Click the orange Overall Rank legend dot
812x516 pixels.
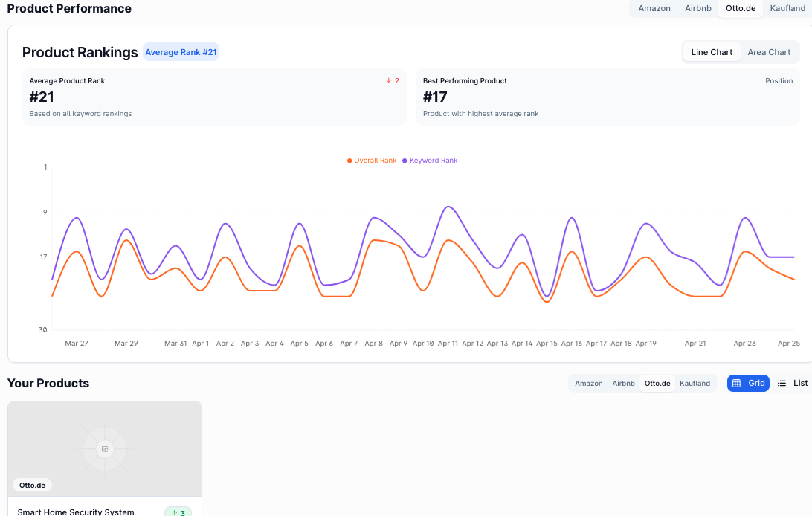[x=348, y=160]
